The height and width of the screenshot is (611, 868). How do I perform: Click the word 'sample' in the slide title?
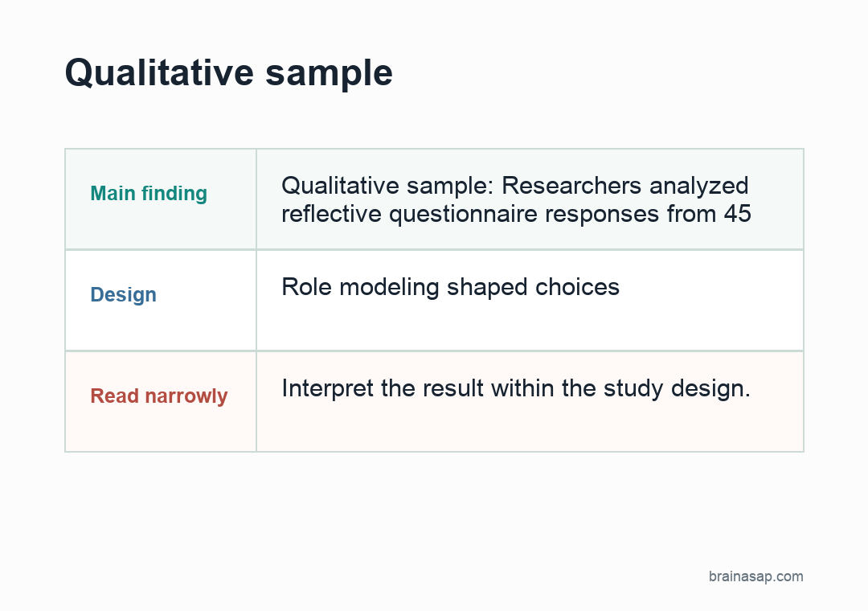[x=329, y=74]
